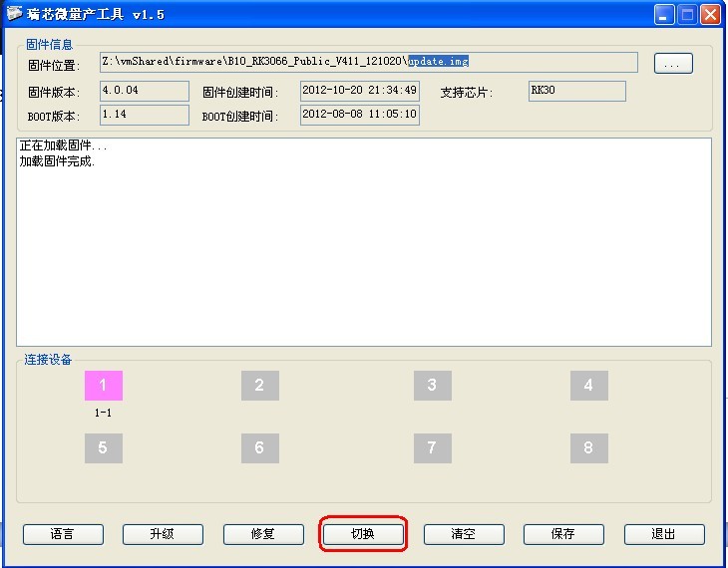
Task: Click the firmware path field
Action: coord(369,62)
